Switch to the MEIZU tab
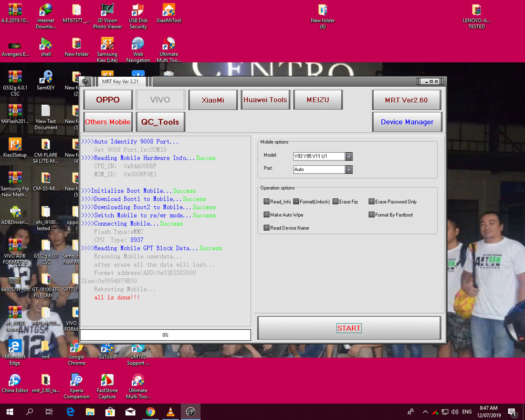525x420 pixels. [x=318, y=100]
